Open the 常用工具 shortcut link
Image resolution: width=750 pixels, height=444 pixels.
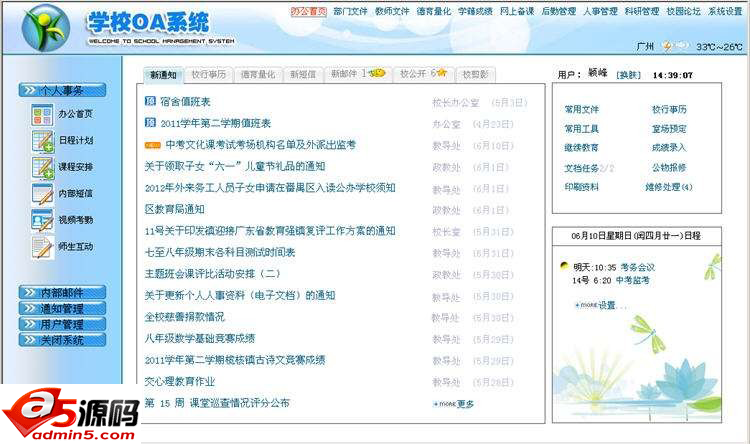click(581, 129)
